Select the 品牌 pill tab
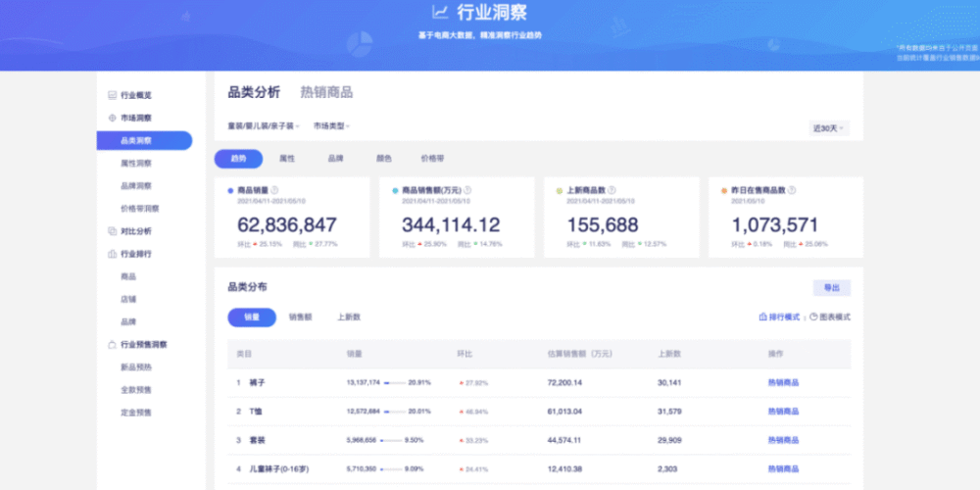 (335, 159)
